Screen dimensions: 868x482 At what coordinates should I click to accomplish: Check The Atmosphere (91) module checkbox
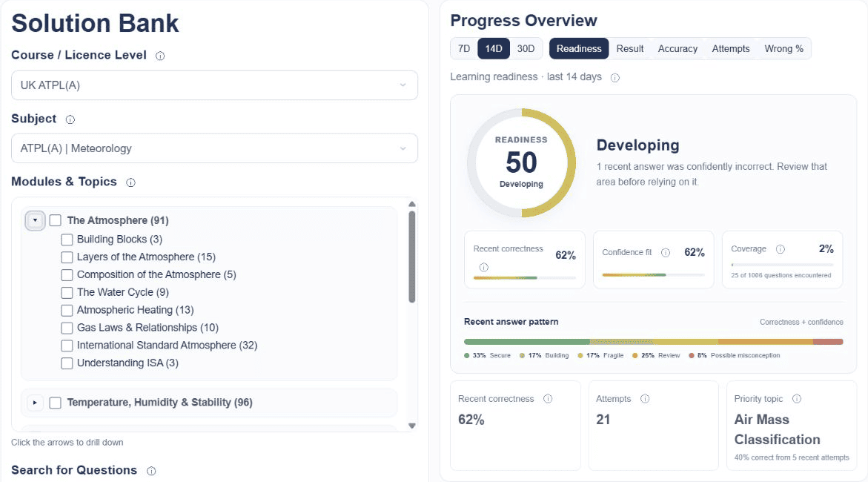click(x=56, y=220)
